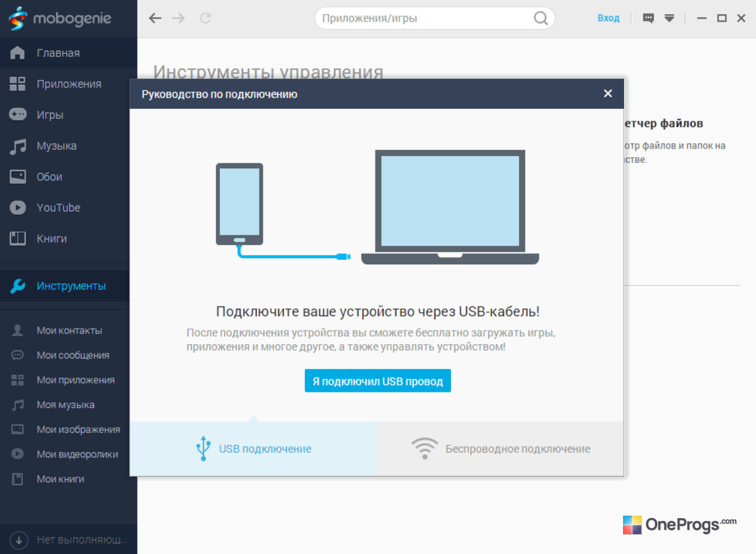Click the Wi-Fi signal icon

tap(424, 449)
